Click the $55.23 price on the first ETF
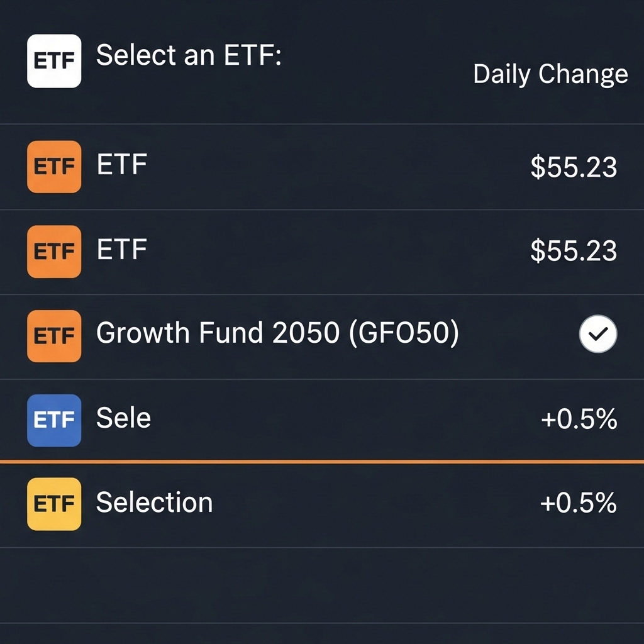Viewport: 644px width, 644px height. [x=572, y=166]
